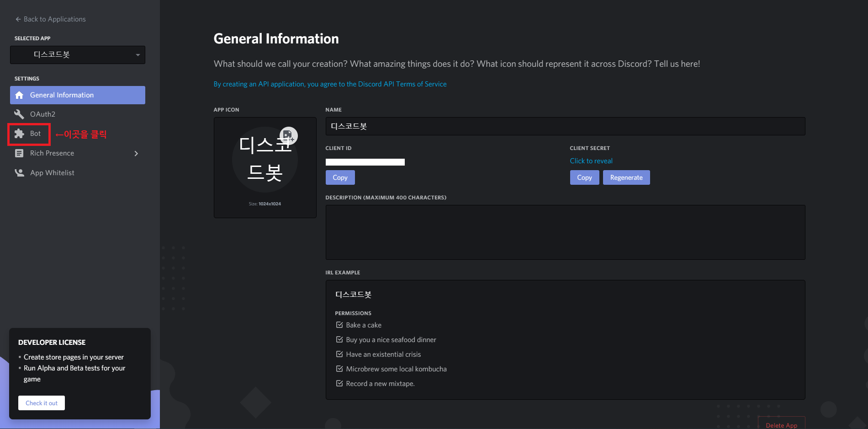The image size is (868, 429).
Task: Open the OAuth2 settings page
Action: 78,114
